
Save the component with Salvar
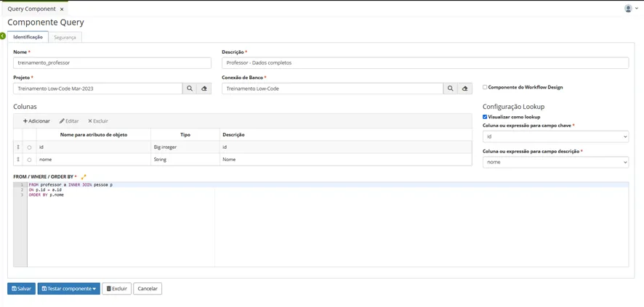pyautogui.click(x=21, y=289)
